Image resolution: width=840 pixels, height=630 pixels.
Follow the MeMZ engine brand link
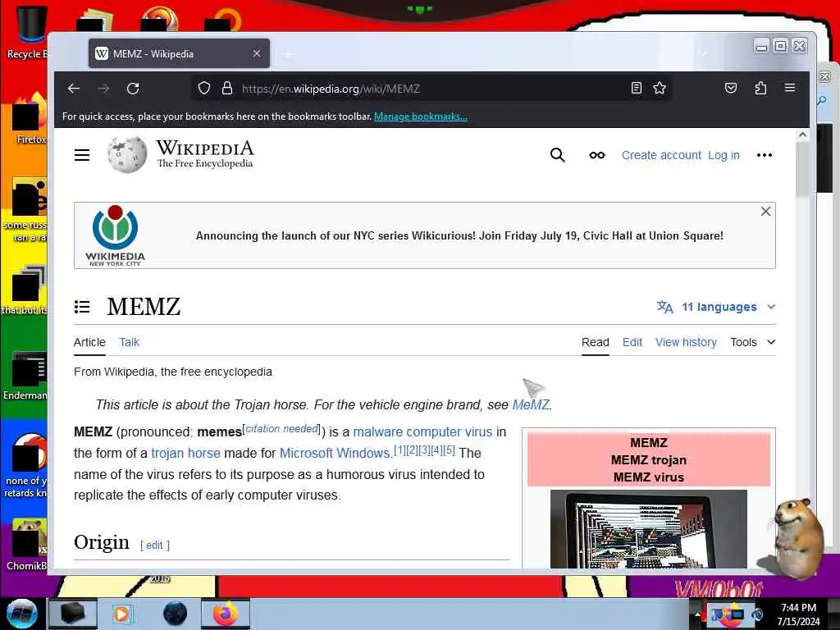[x=531, y=404]
